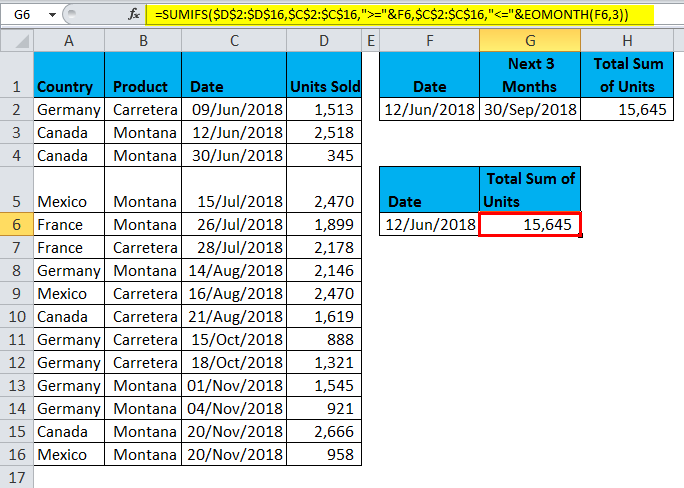Click Carretera in row 2
The height and width of the screenshot is (488, 684).
coord(143,109)
